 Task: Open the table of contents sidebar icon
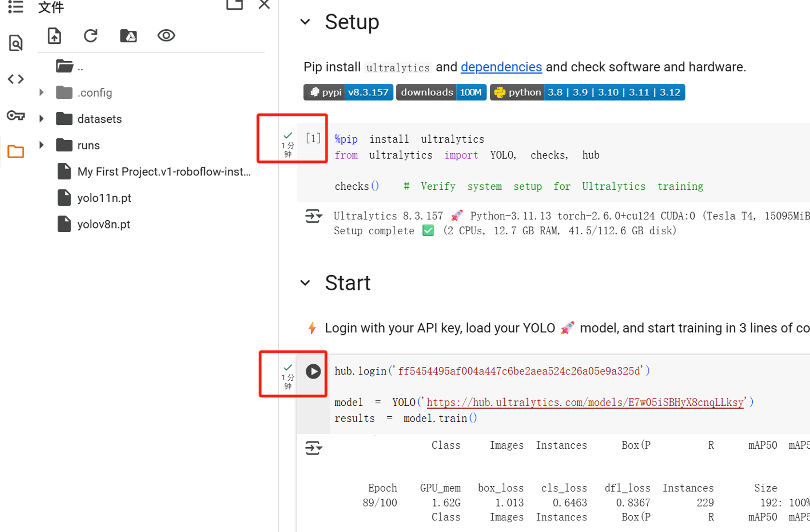coord(15,7)
